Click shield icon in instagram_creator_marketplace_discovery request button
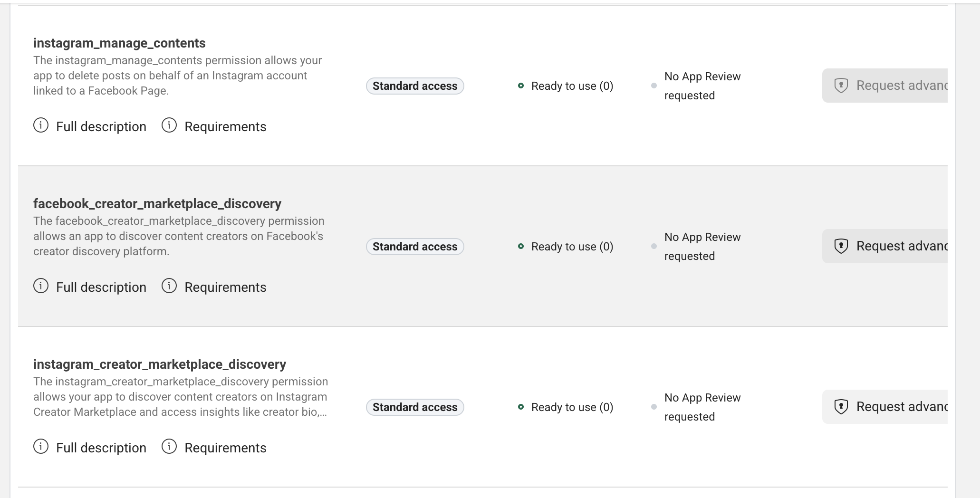 click(841, 407)
